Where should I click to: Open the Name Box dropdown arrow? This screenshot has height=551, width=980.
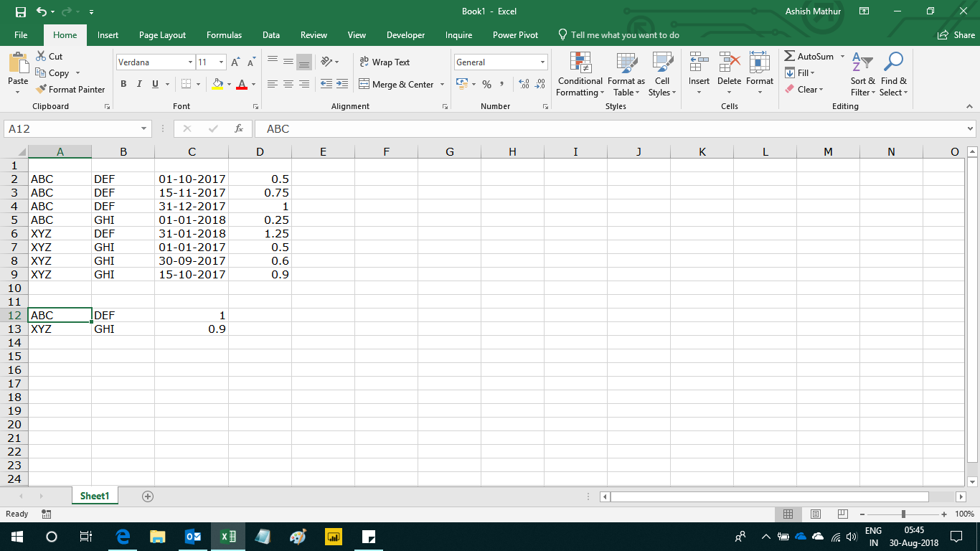point(144,129)
